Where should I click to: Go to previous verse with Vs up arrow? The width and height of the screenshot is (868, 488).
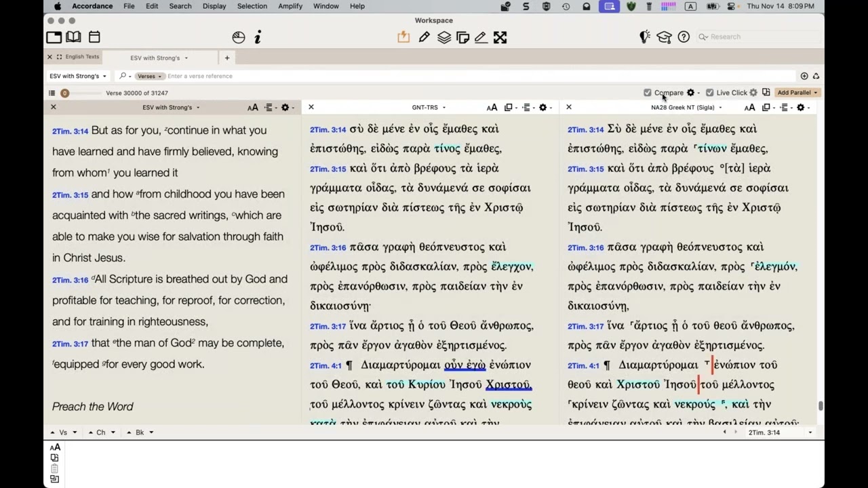click(x=53, y=432)
